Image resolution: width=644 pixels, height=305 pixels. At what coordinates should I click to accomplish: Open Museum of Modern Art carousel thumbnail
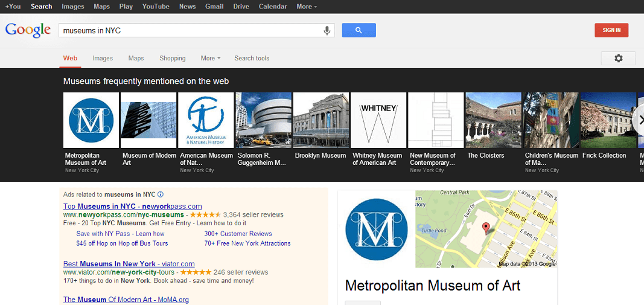click(x=148, y=120)
